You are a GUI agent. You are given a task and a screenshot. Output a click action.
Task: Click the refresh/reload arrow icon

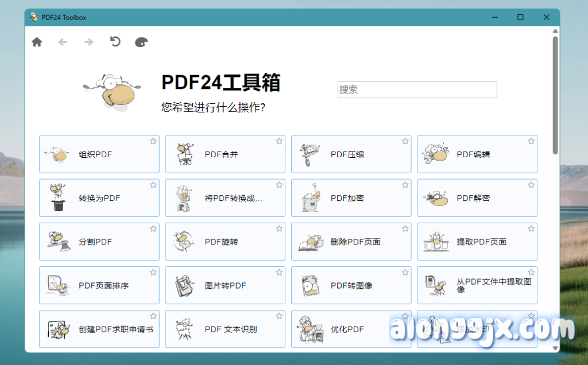[115, 41]
